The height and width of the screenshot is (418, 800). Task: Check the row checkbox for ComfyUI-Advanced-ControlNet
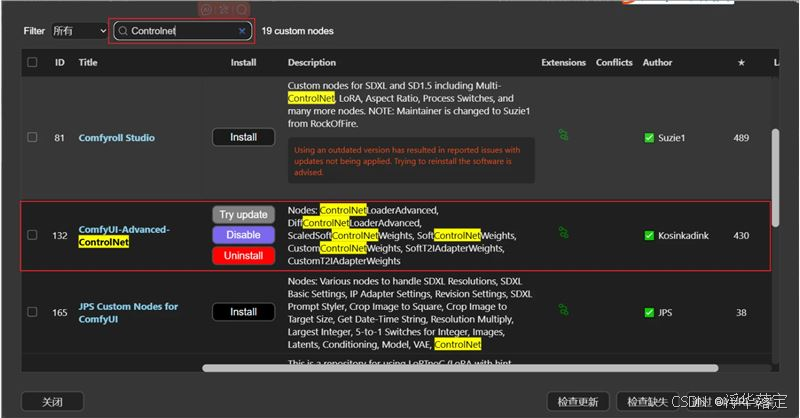point(32,235)
